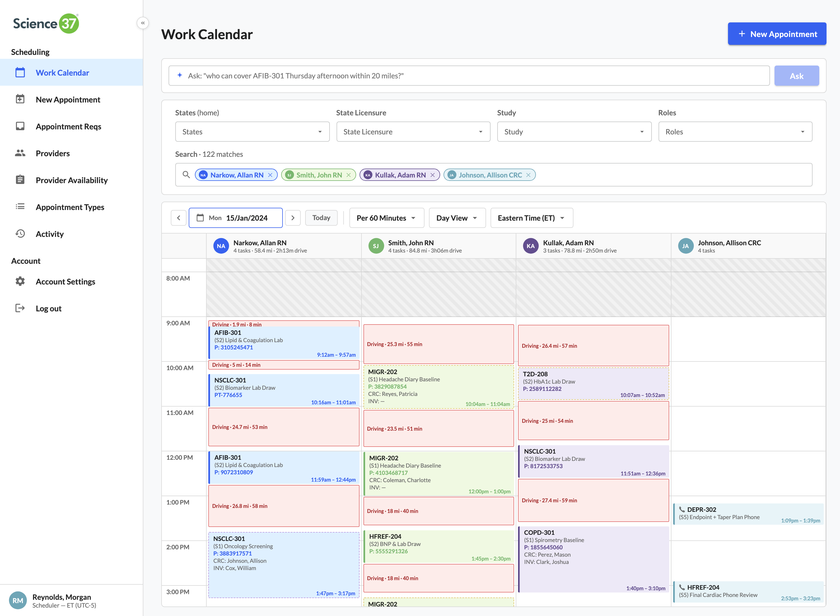The height and width of the screenshot is (616, 840).
Task: Open COPD-301 Spirometry Baseline appointment
Action: pos(593,559)
